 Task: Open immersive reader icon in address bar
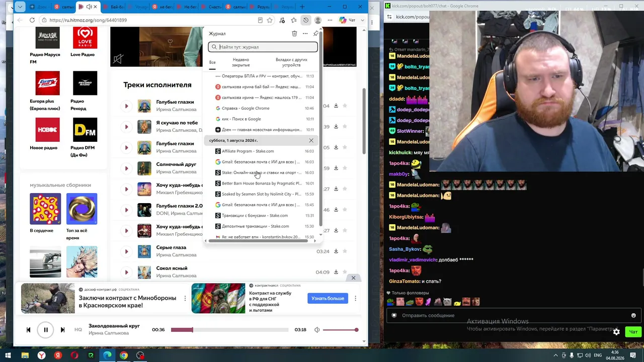(260, 20)
